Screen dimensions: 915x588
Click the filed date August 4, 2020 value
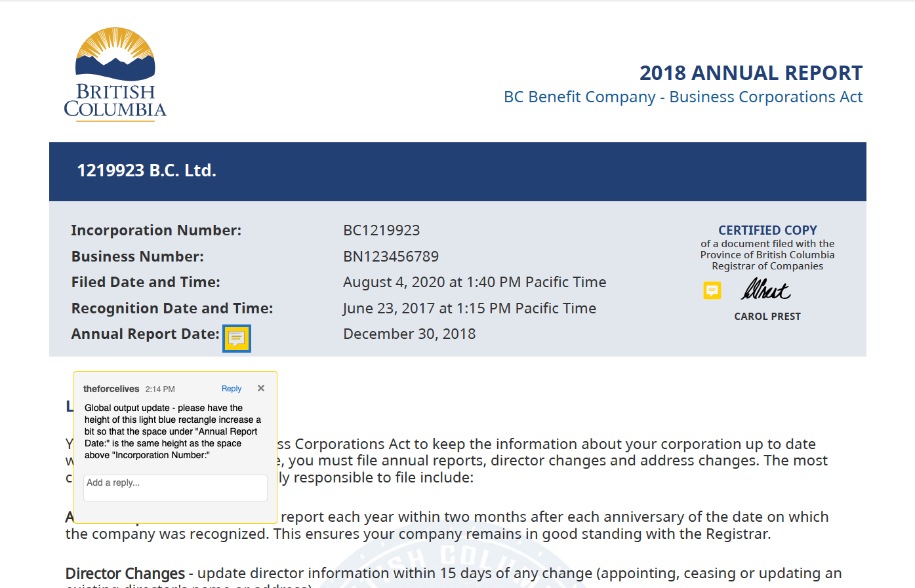pos(475,283)
